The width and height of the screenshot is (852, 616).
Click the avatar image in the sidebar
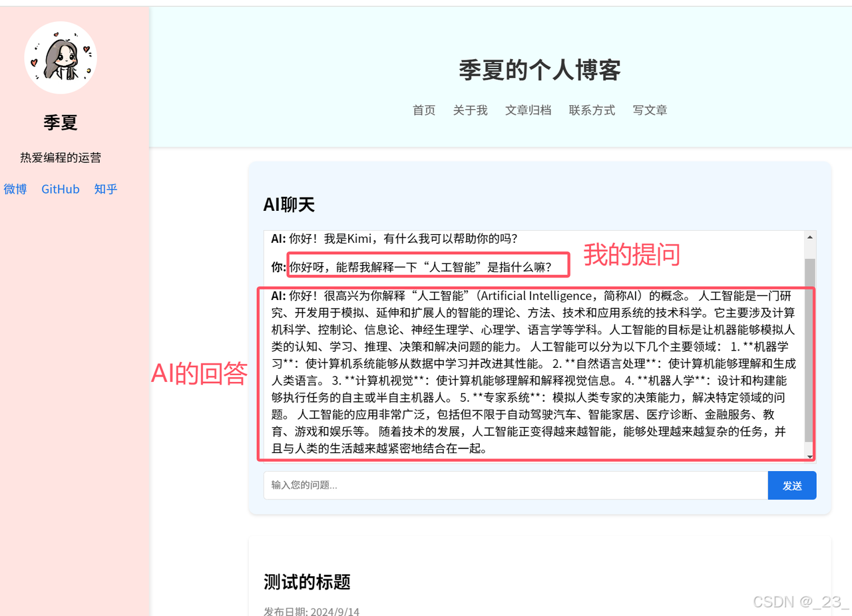(60, 57)
